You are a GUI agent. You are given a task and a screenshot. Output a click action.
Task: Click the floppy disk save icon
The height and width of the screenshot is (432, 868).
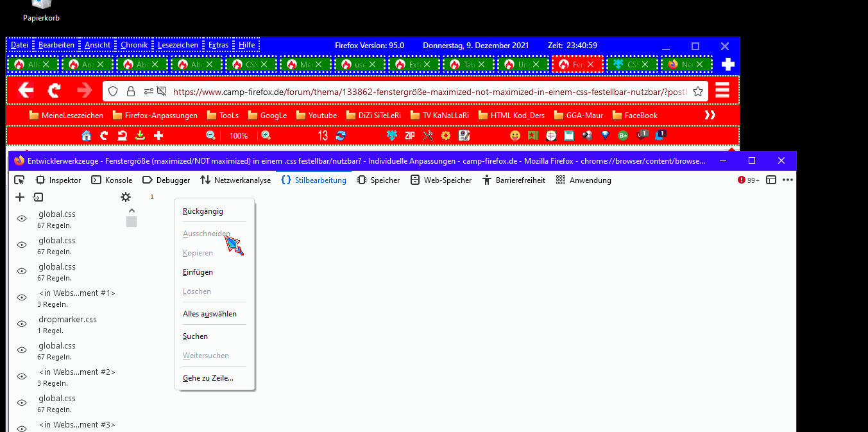pos(569,135)
